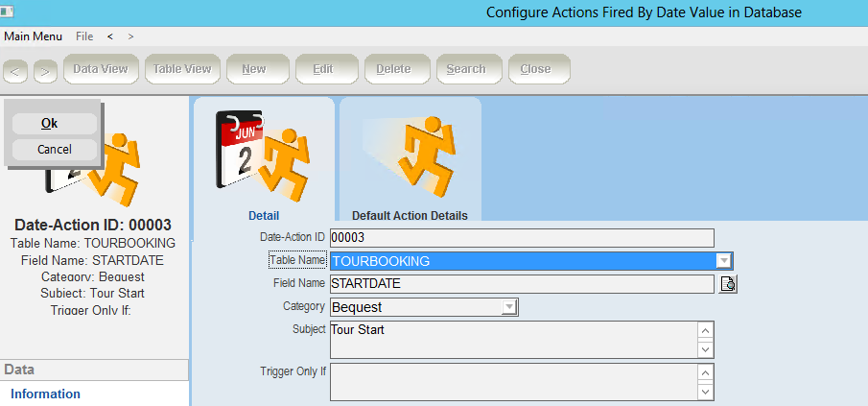Switch to Table View
The width and height of the screenshot is (868, 406).
tap(182, 69)
